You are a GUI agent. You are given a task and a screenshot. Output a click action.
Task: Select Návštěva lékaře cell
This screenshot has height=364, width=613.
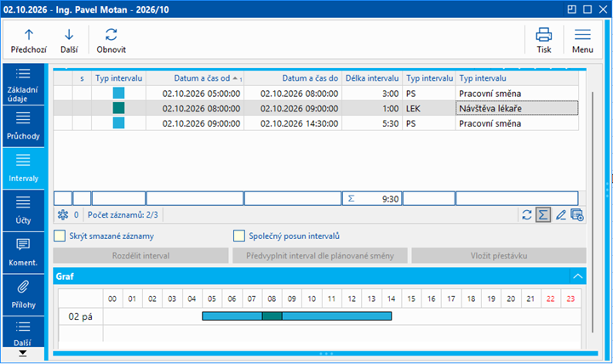coord(517,108)
